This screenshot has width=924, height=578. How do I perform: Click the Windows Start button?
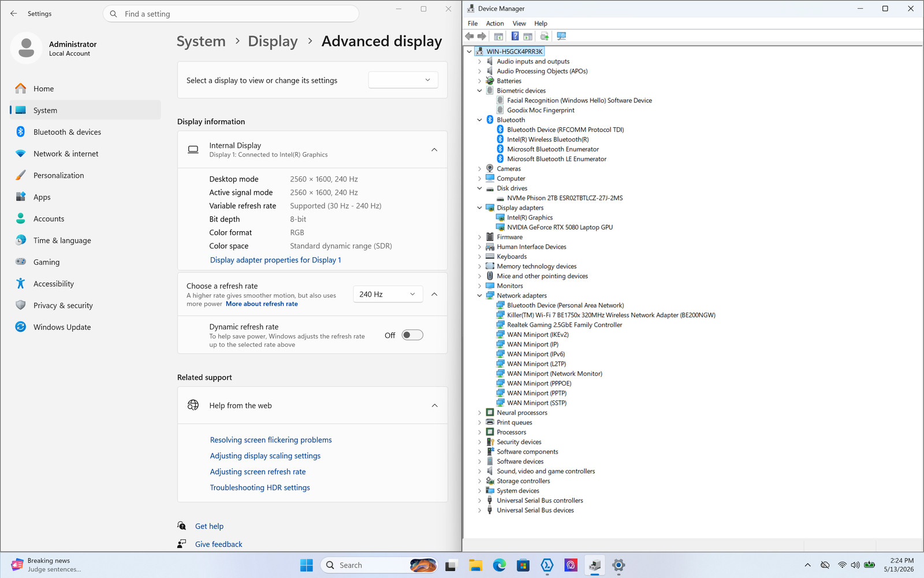tap(307, 565)
